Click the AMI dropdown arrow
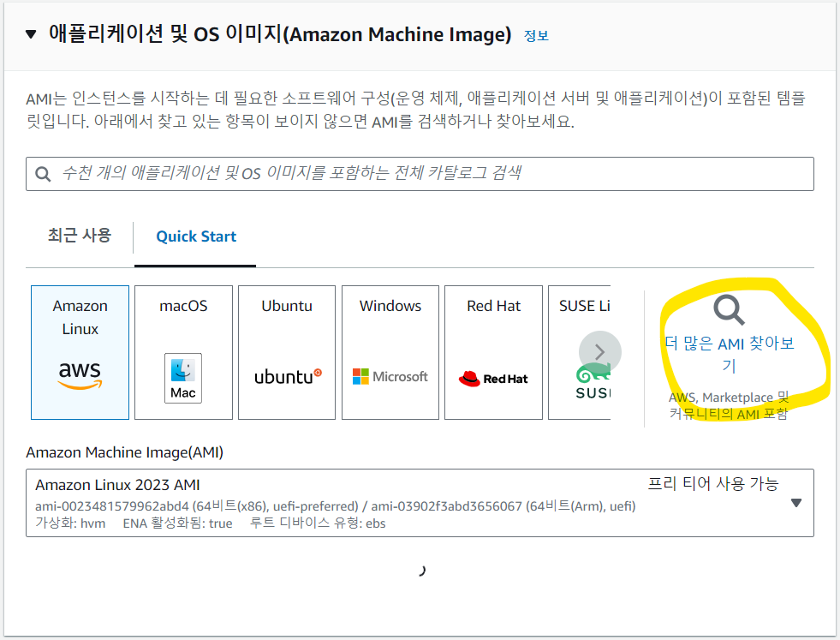 (796, 503)
